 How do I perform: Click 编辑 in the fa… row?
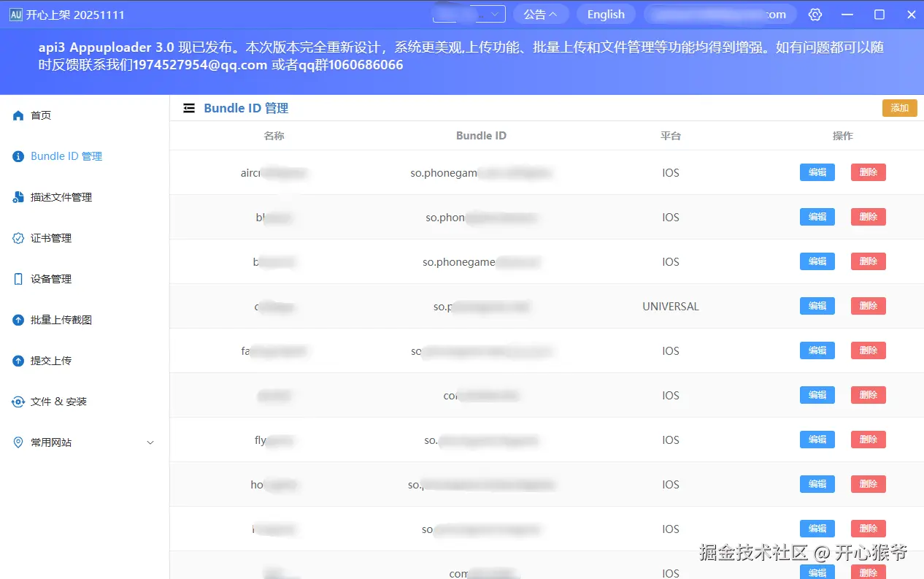817,350
